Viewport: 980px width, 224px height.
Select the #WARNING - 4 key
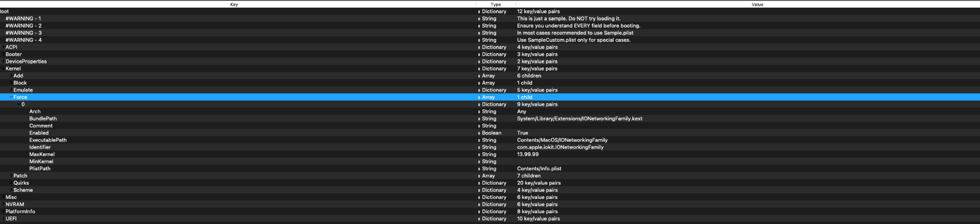click(23, 40)
